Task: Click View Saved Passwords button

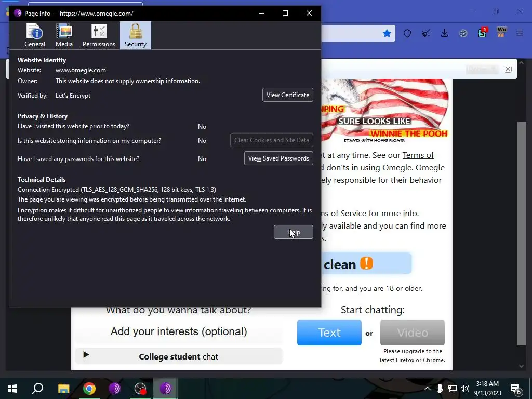Action: (x=278, y=158)
